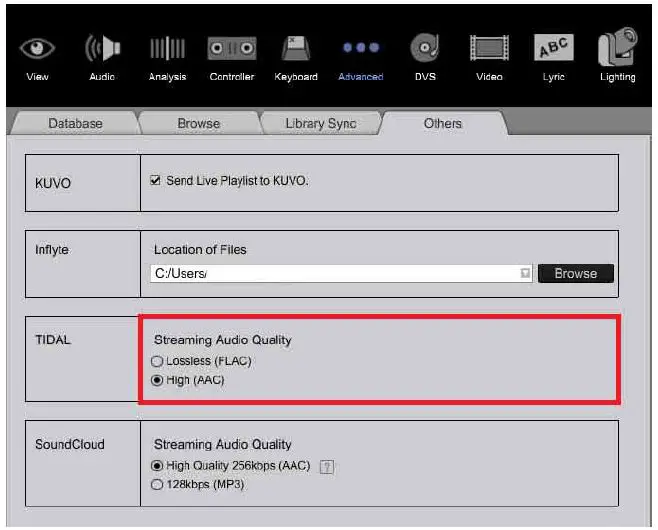Image resolution: width=658 pixels, height=530 pixels.
Task: Click the SoundCloud section label
Action: tap(70, 444)
